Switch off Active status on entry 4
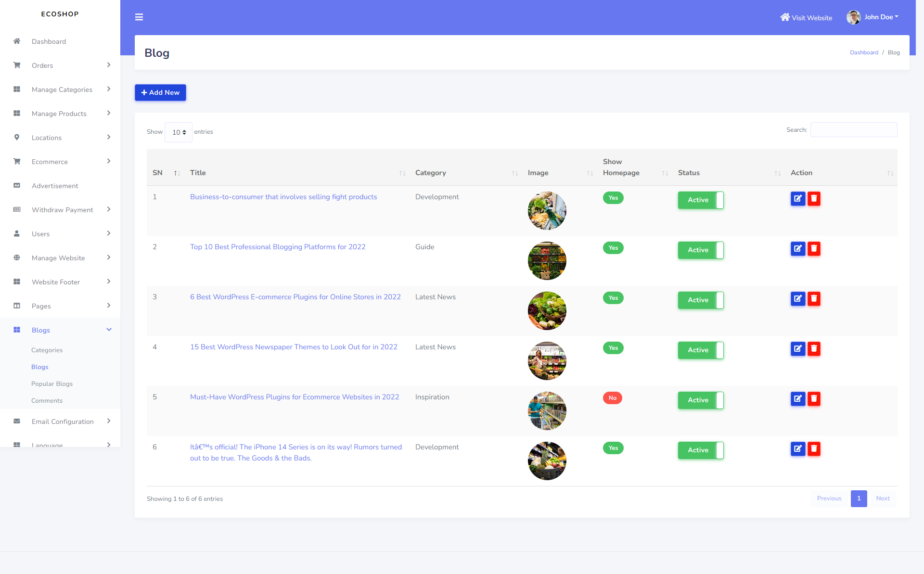 [x=701, y=350]
